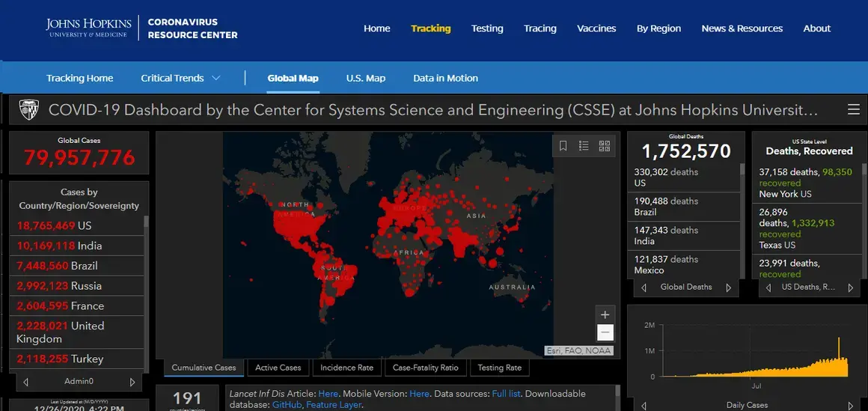This screenshot has height=411, width=868.
Task: Open the dashboard hamburger menu
Action: (x=853, y=110)
